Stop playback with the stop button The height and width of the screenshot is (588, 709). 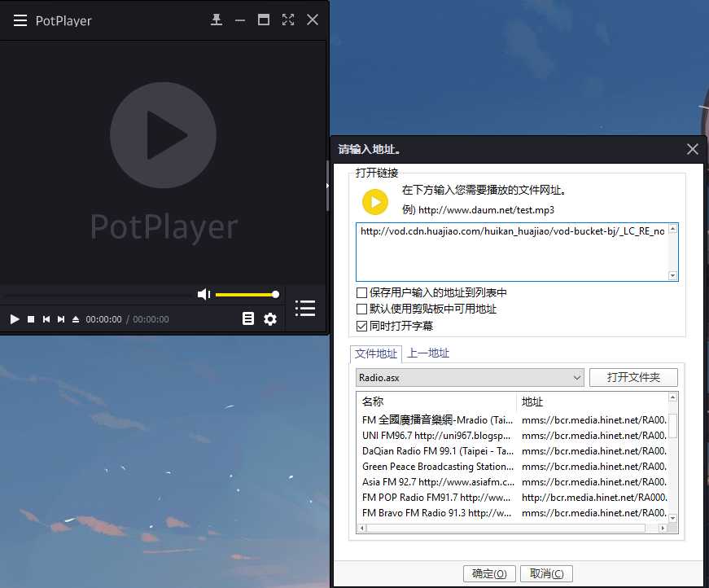[31, 319]
